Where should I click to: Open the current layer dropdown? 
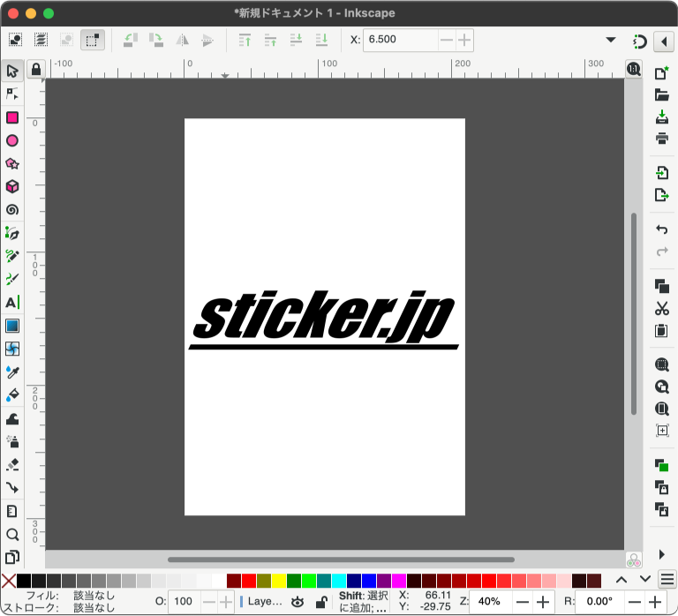pos(261,601)
